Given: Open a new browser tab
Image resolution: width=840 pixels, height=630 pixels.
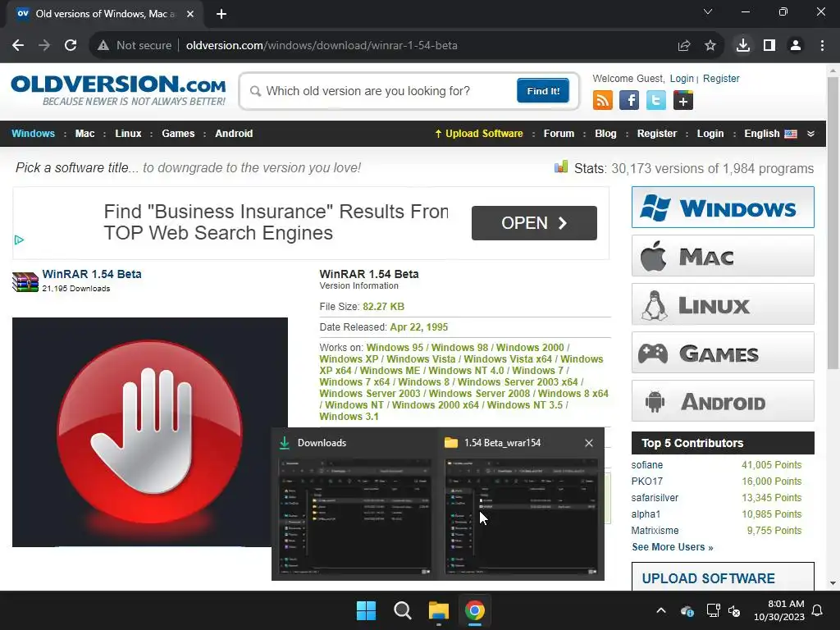Looking at the screenshot, I should (221, 14).
